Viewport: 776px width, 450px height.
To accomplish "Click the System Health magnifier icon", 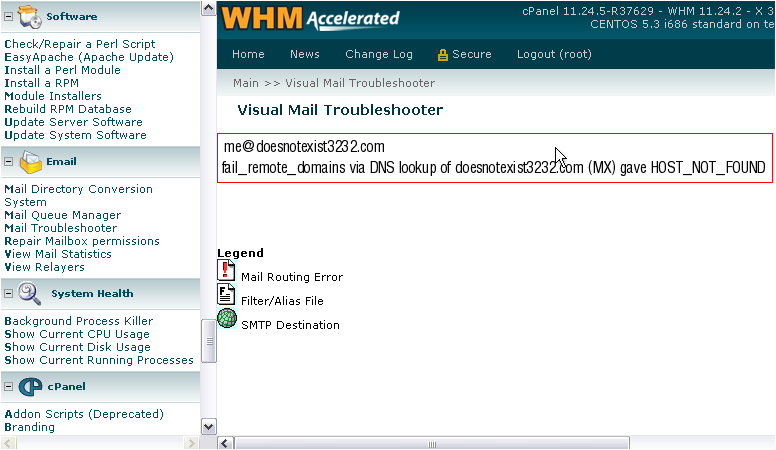I will coord(29,294).
